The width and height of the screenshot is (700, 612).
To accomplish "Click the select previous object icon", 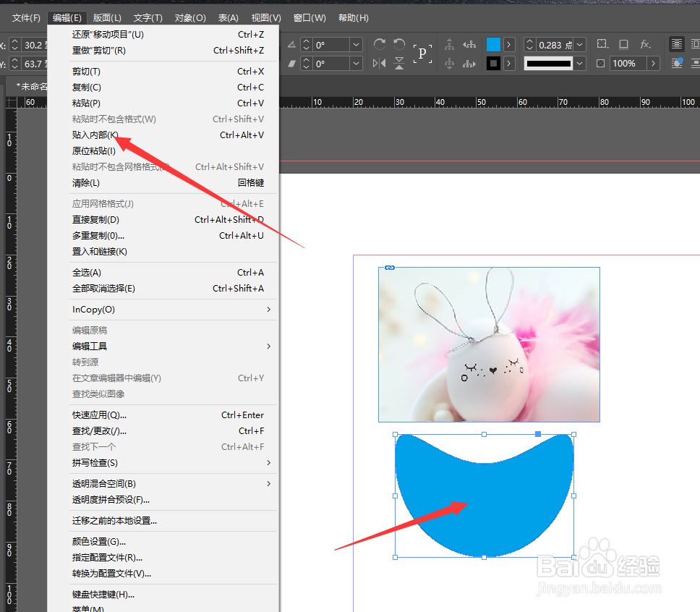I will [x=469, y=44].
